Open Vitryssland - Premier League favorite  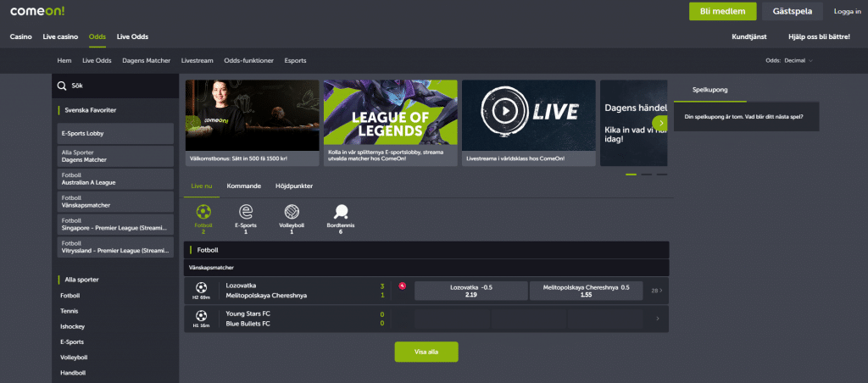coord(115,247)
